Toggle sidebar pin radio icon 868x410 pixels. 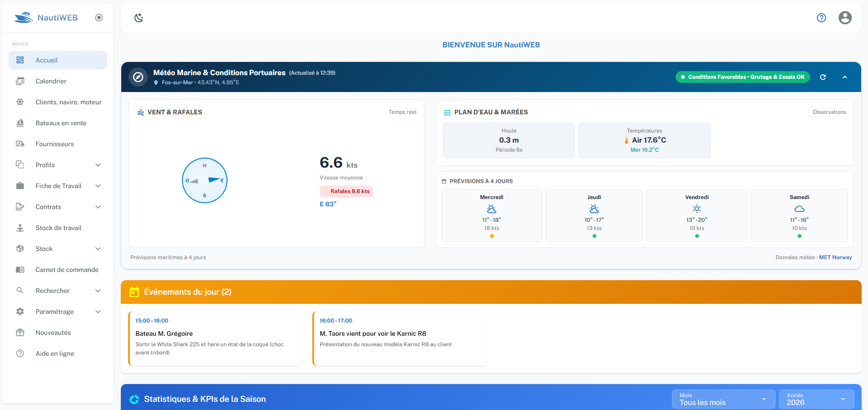tap(99, 18)
